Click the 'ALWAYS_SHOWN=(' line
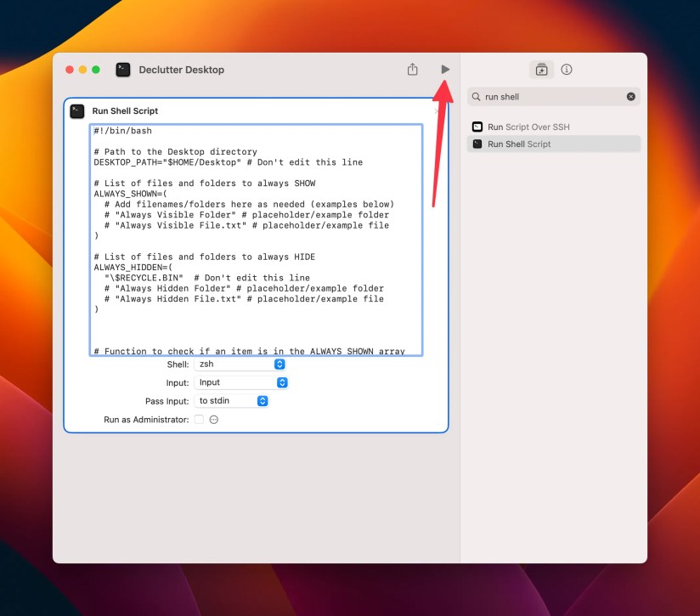The width and height of the screenshot is (700, 616). point(130,194)
